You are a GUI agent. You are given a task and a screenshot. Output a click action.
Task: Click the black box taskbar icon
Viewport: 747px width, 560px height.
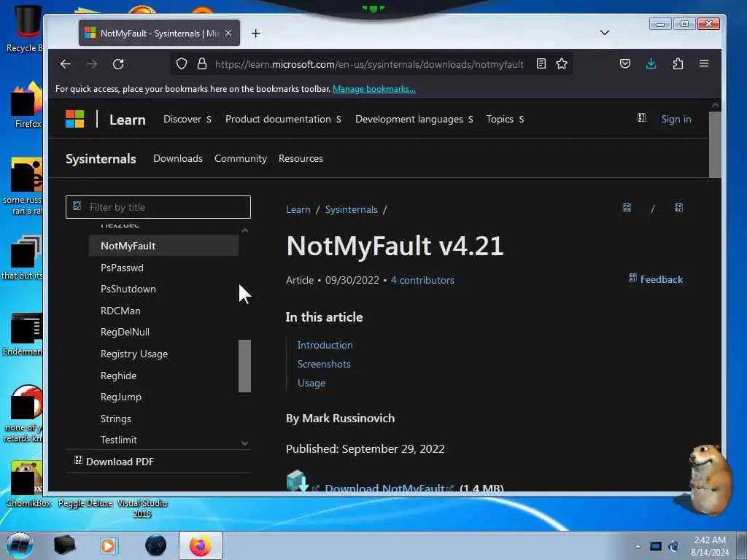pyautogui.click(x=64, y=545)
